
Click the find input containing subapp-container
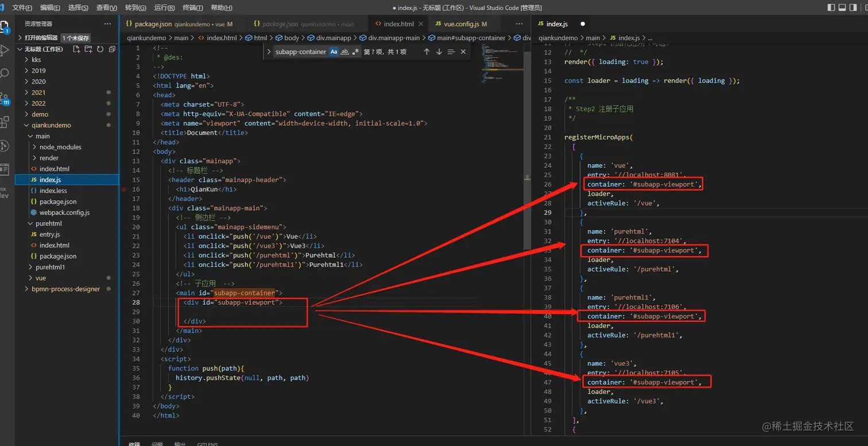[300, 52]
